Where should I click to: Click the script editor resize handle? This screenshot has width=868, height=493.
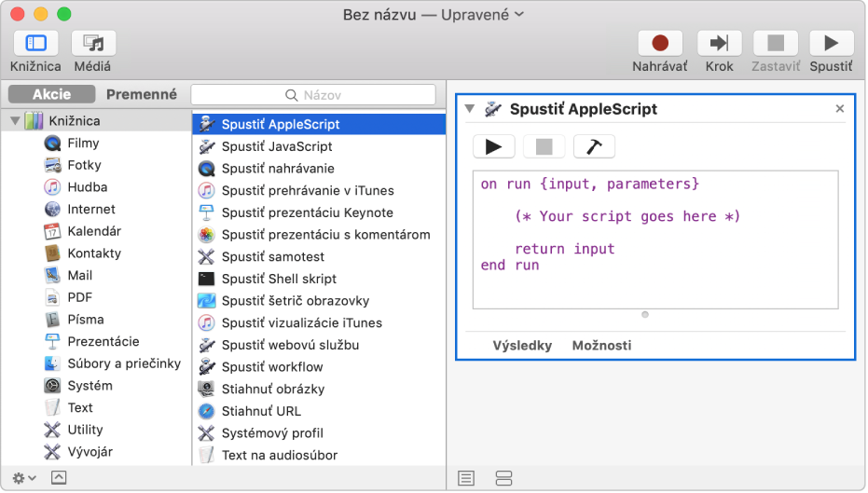[645, 315]
